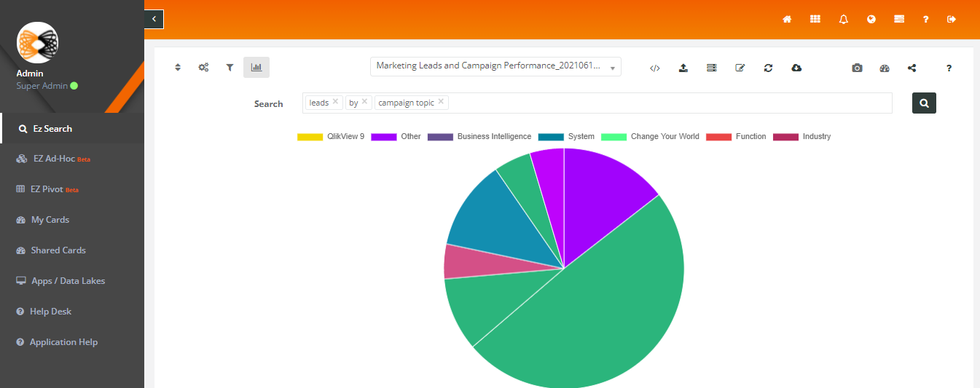Remove the 'by' search tag

point(364,102)
